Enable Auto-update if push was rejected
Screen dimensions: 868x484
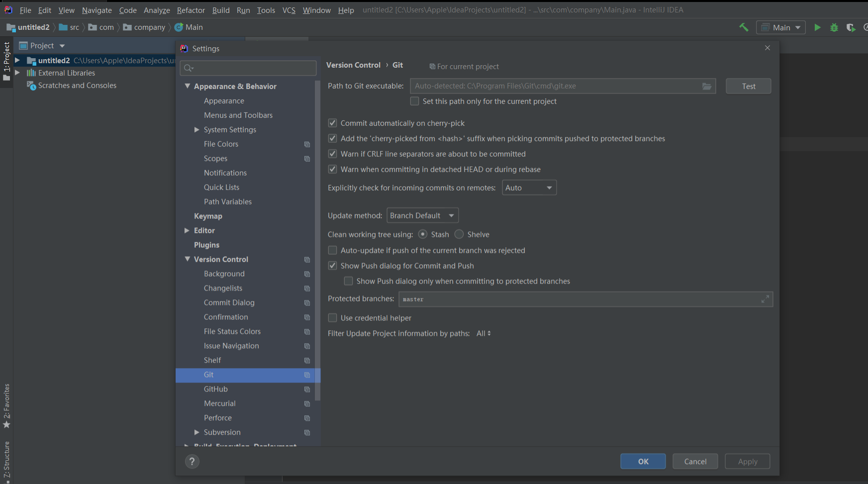point(332,250)
